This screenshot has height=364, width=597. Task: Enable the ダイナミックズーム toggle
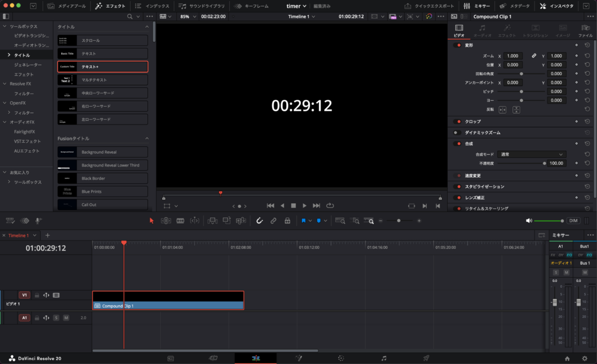pos(457,133)
